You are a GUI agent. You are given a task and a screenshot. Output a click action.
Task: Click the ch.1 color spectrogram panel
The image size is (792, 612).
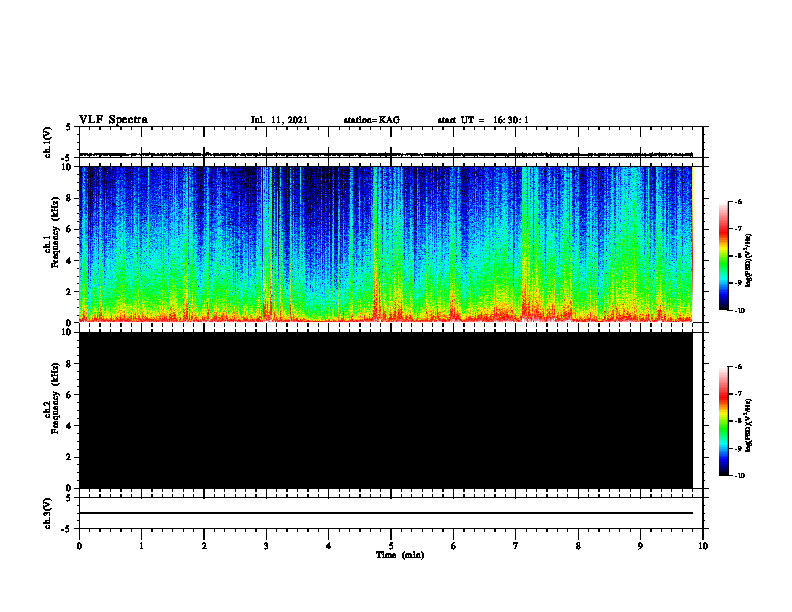386,244
